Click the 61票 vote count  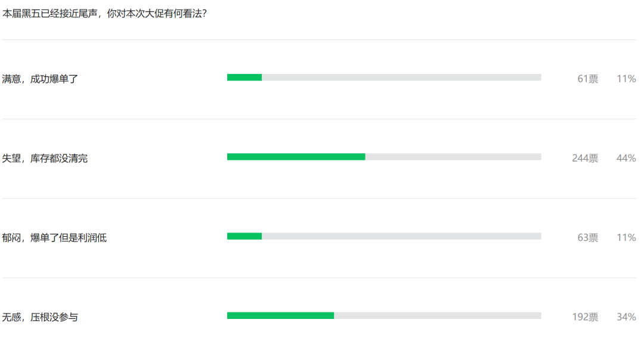click(588, 79)
